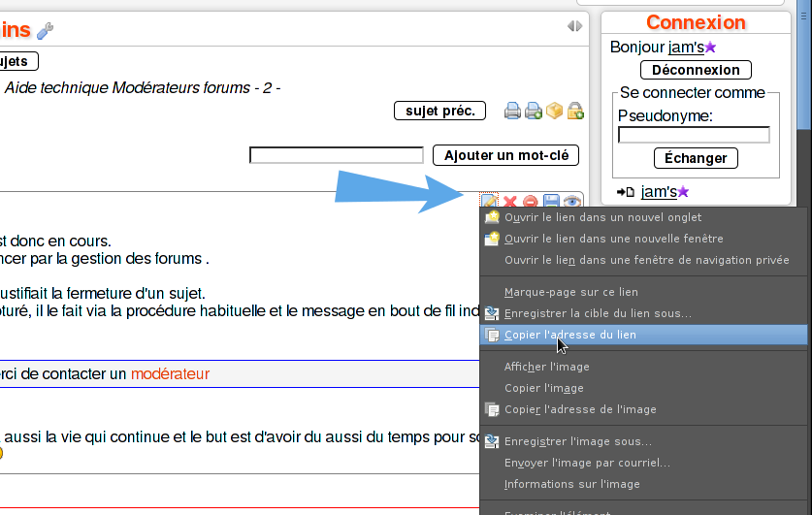Screen dimensions: 812x515
Task: Choose 'Envoyer l'image par courriel…'
Action: pos(644,463)
